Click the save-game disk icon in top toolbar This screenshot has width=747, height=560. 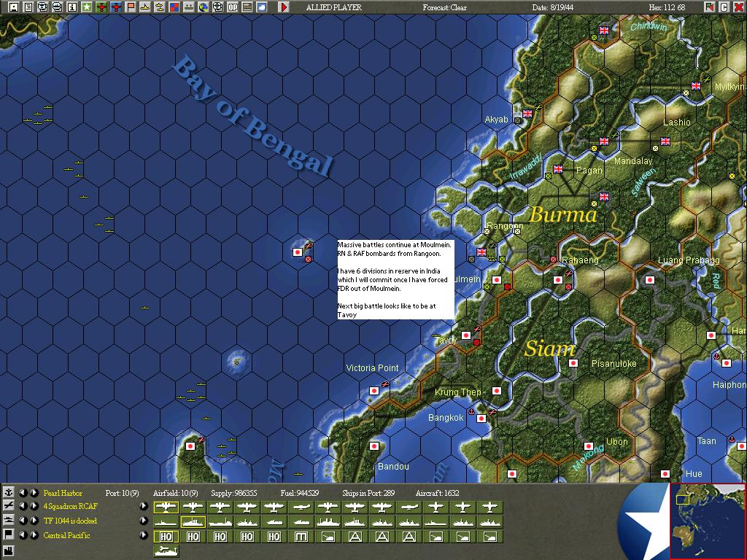(x=14, y=7)
